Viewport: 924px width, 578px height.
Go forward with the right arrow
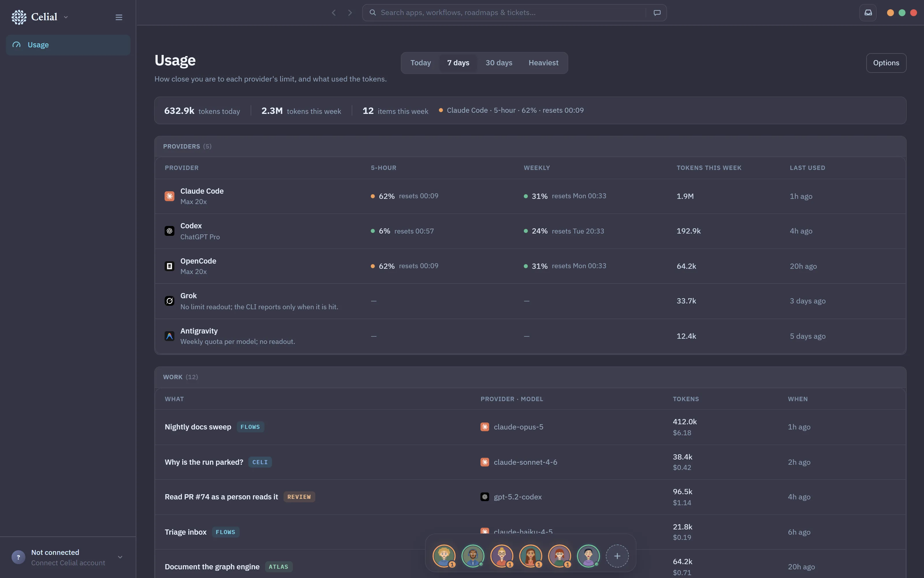tap(350, 13)
